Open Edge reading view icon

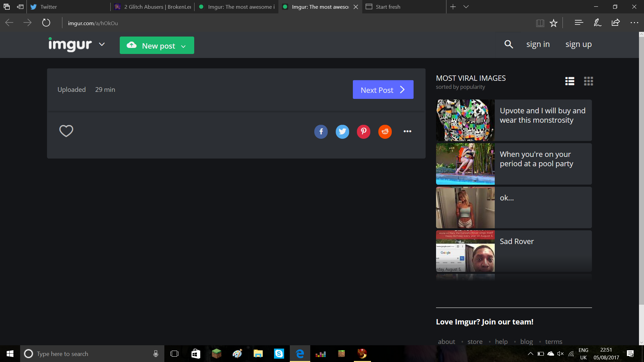[x=540, y=23]
